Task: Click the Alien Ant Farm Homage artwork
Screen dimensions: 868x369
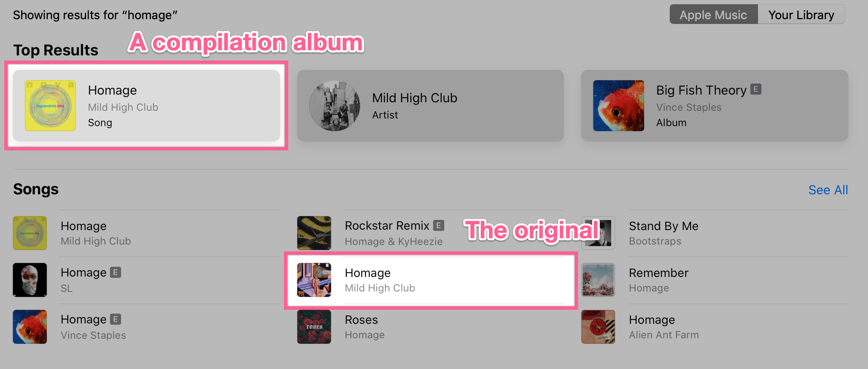Action: 598,327
